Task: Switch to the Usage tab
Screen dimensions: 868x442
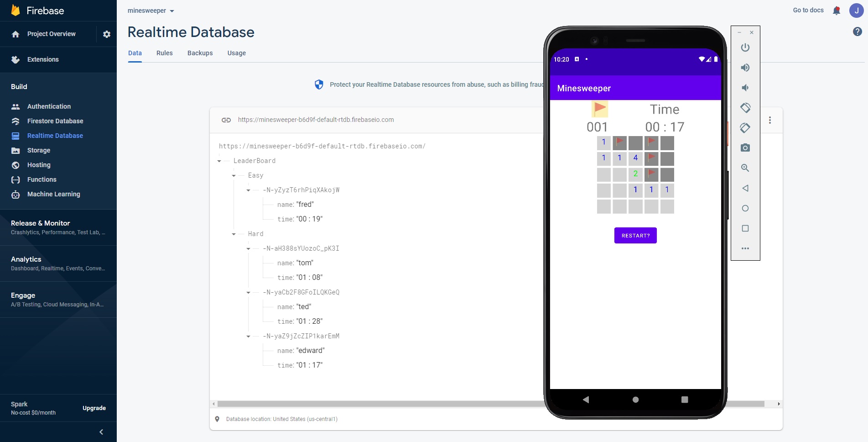Action: (237, 53)
